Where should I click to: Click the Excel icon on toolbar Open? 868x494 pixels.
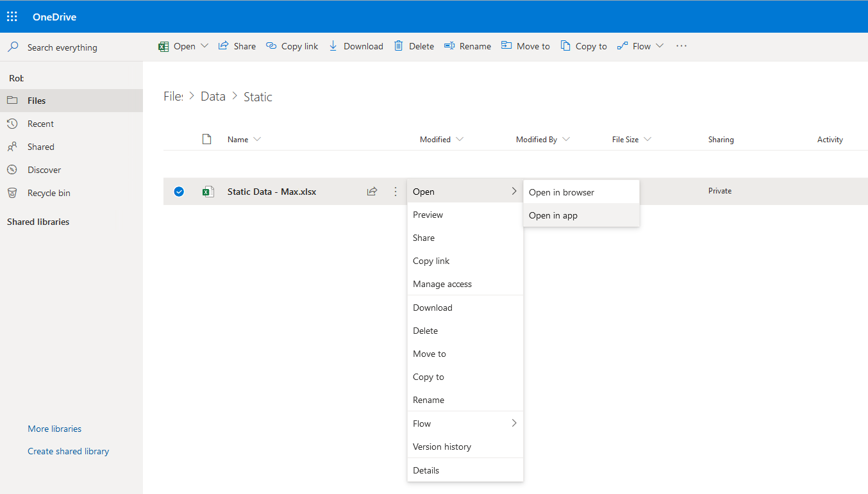163,46
